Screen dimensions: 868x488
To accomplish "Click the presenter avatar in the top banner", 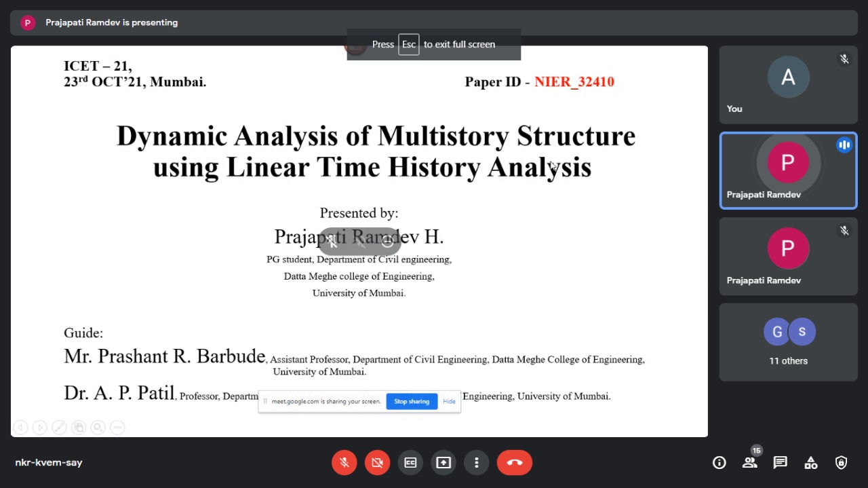I will (28, 22).
